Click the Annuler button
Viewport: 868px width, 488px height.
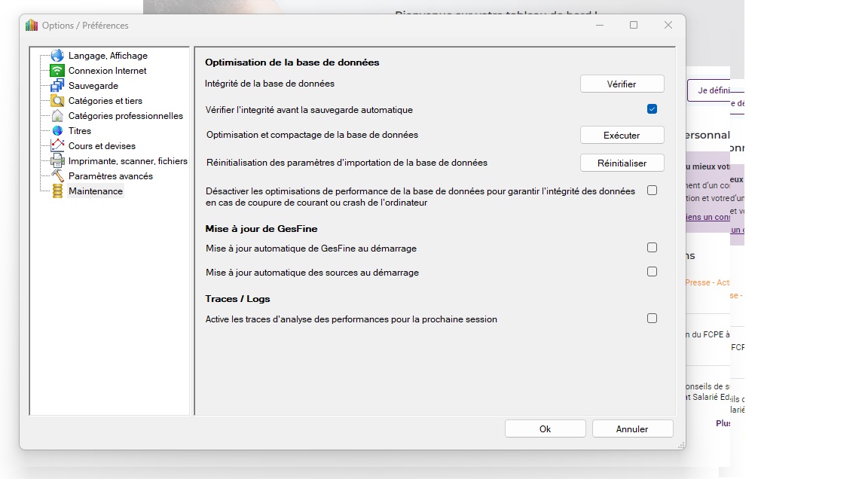pos(632,429)
